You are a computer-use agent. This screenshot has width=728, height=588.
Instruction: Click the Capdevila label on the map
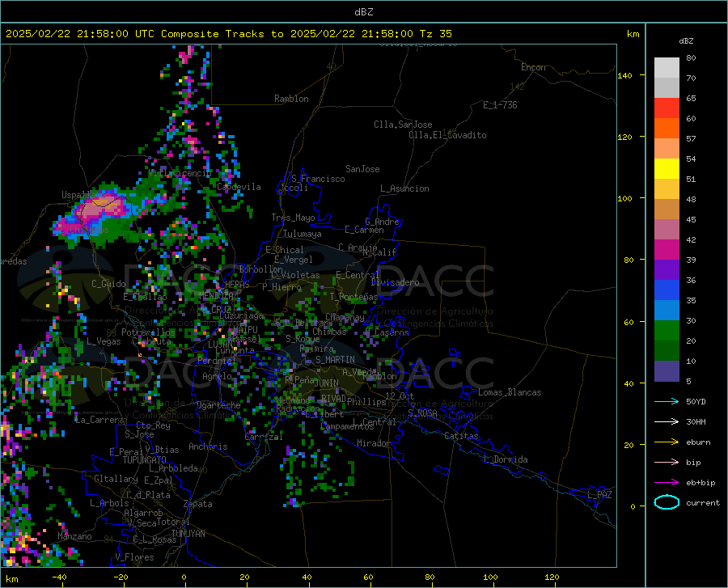(x=239, y=187)
